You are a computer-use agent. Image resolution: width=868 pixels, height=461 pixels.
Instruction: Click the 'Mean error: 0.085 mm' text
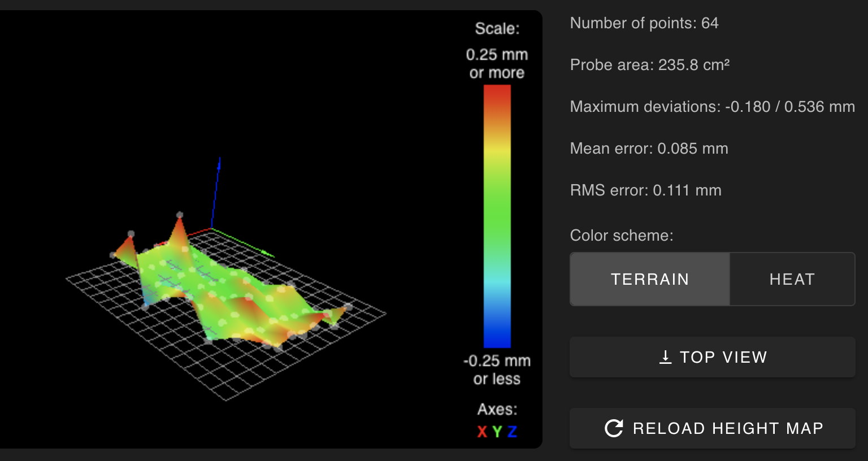pyautogui.click(x=649, y=149)
